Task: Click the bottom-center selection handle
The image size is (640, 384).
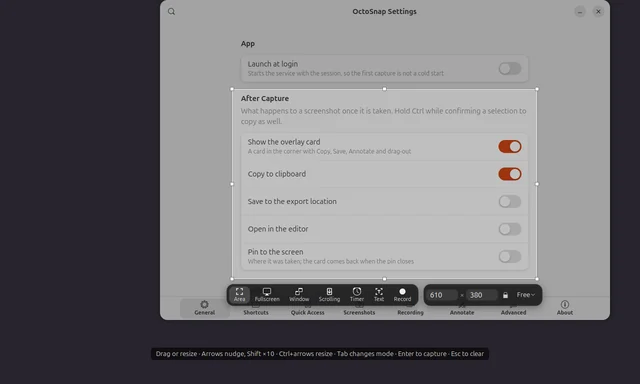Action: (x=384, y=279)
